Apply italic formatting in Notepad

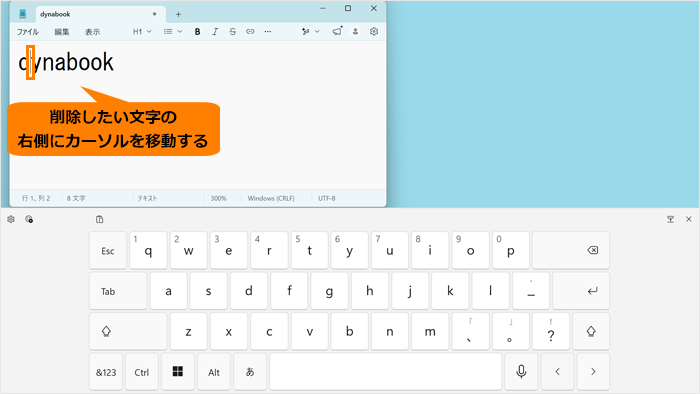coord(215,32)
